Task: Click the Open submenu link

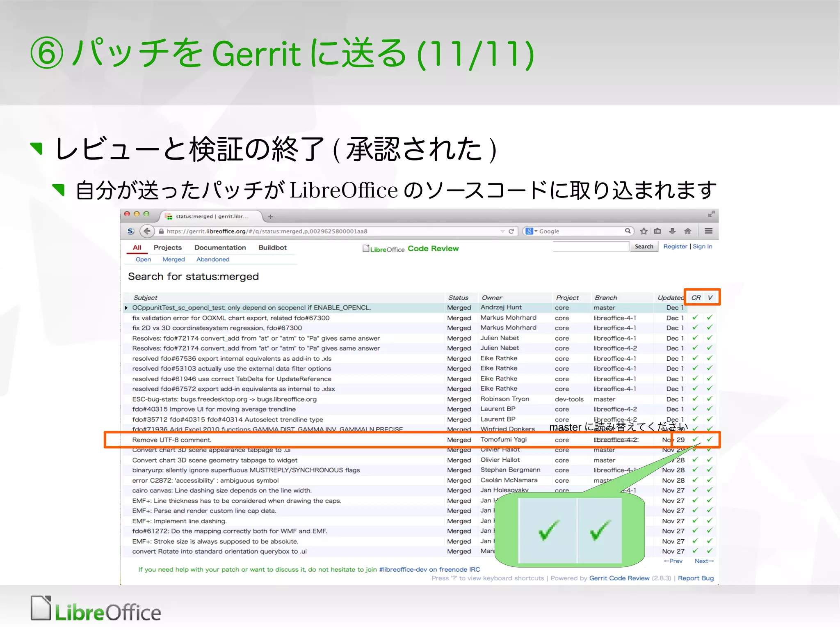Action: tap(143, 259)
